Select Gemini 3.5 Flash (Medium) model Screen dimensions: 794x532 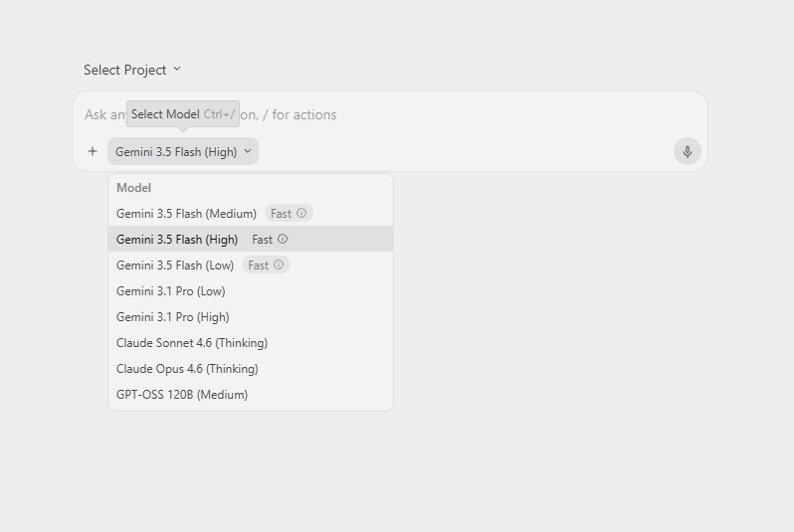click(x=251, y=213)
